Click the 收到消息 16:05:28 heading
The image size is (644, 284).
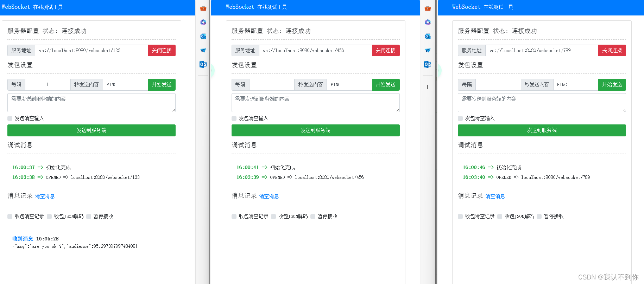click(x=36, y=239)
